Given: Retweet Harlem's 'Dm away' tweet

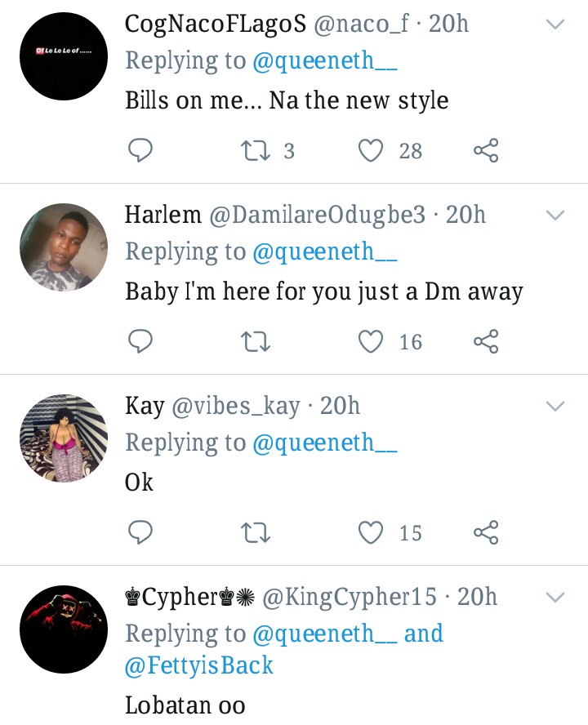Looking at the screenshot, I should [x=256, y=341].
